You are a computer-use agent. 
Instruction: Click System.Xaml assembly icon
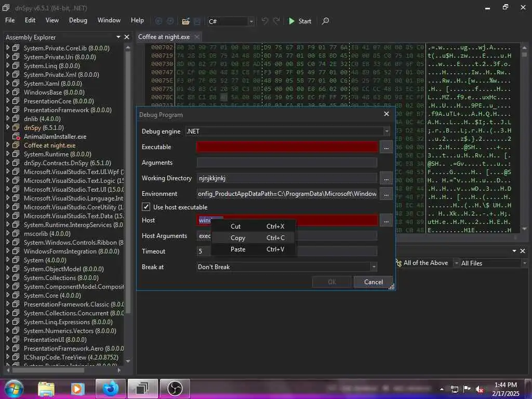(16, 84)
